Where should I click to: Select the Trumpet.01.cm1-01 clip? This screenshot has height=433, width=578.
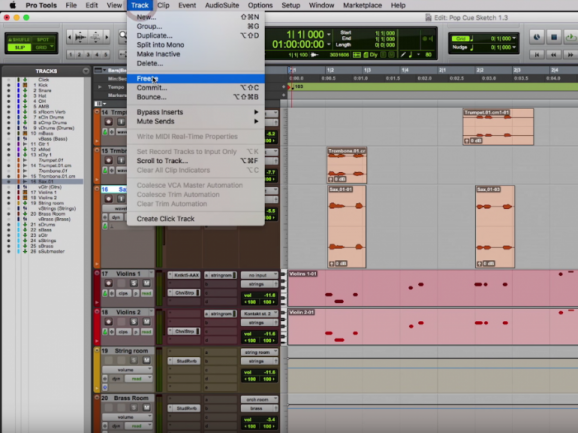[498, 126]
